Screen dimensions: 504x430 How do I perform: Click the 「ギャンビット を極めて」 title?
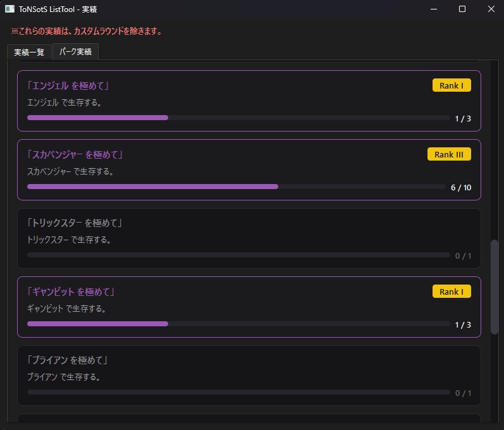click(71, 292)
